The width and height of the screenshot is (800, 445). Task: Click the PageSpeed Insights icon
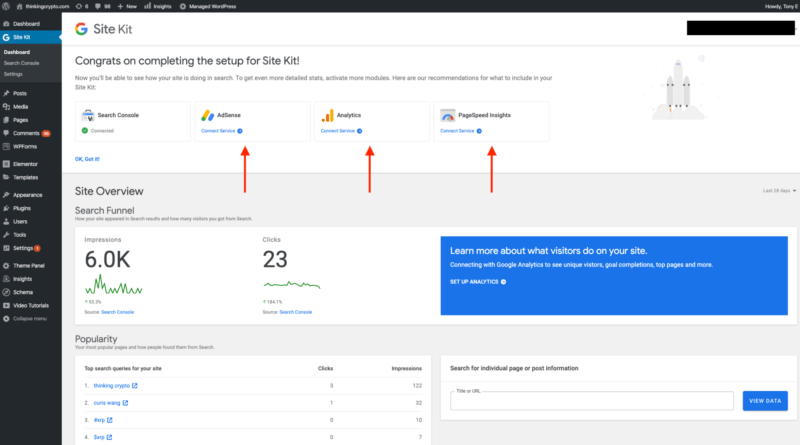(x=447, y=116)
